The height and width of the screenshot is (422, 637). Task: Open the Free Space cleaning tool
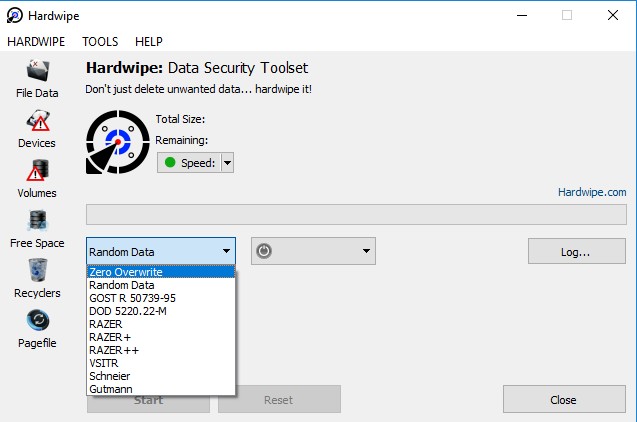(37, 229)
